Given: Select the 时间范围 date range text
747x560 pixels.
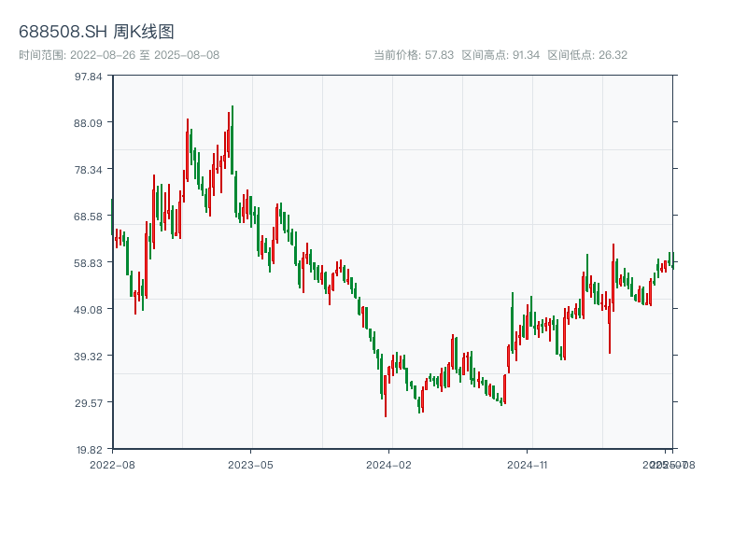Looking at the screenshot, I should click(119, 55).
